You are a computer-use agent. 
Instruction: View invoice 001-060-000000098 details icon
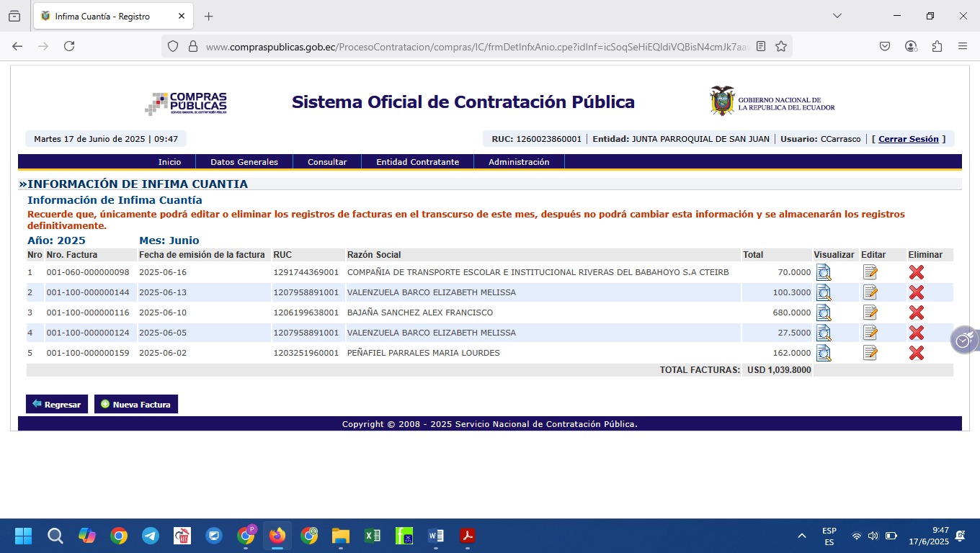pyautogui.click(x=823, y=272)
